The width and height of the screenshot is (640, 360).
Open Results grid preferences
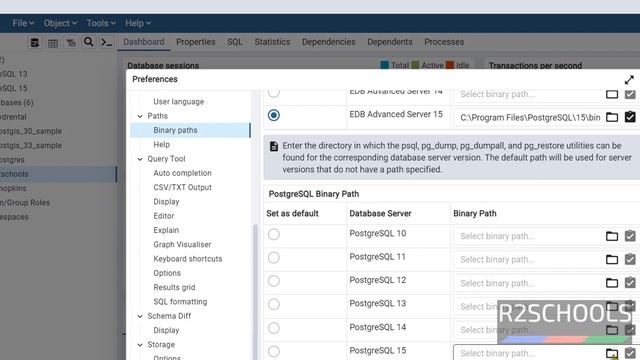[x=174, y=287]
